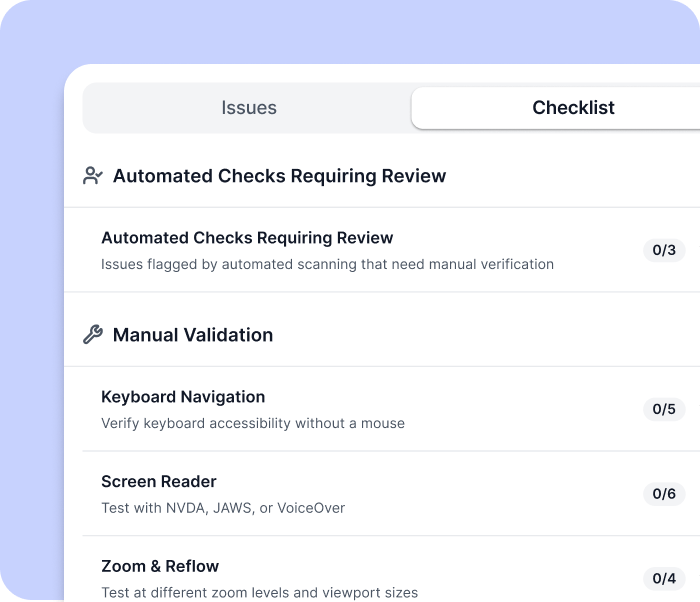
Task: Click the Manual Validation section heading
Action: (193, 335)
